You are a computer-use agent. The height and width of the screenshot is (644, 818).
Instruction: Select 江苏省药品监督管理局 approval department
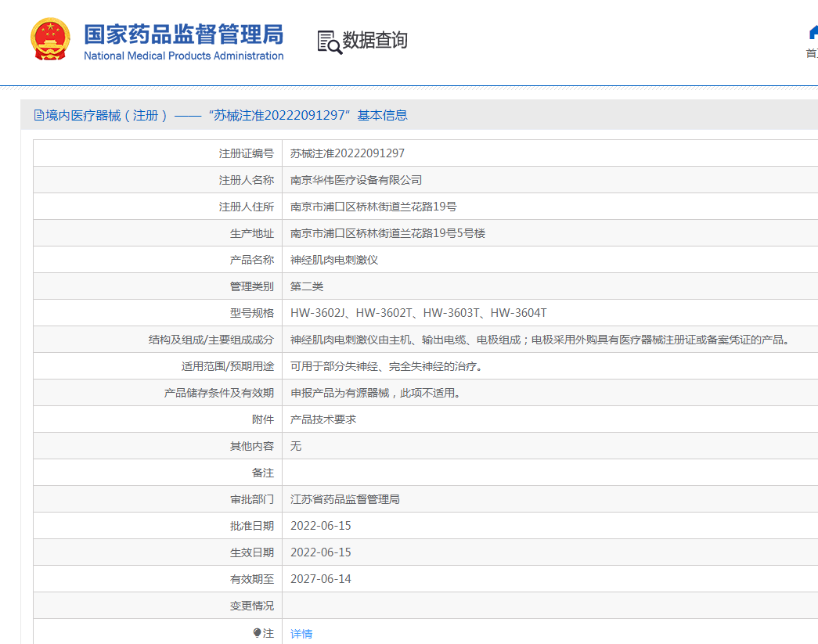(345, 499)
